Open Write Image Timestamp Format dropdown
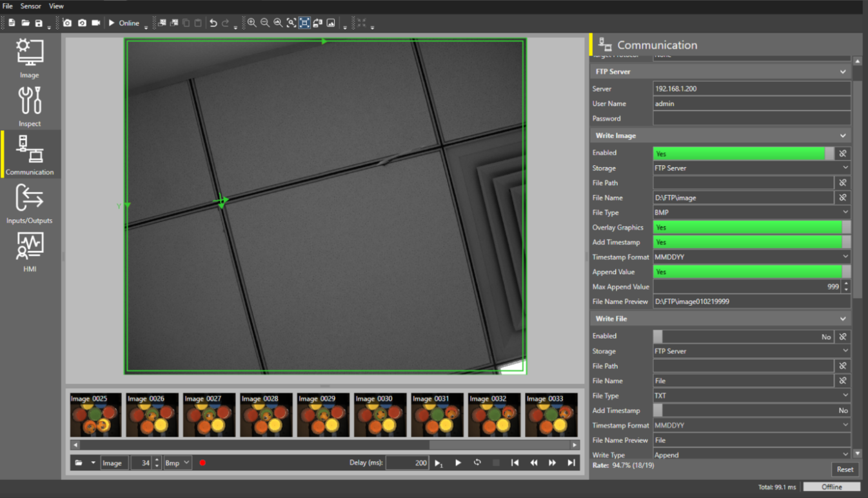The height and width of the screenshot is (498, 868). 752,257
